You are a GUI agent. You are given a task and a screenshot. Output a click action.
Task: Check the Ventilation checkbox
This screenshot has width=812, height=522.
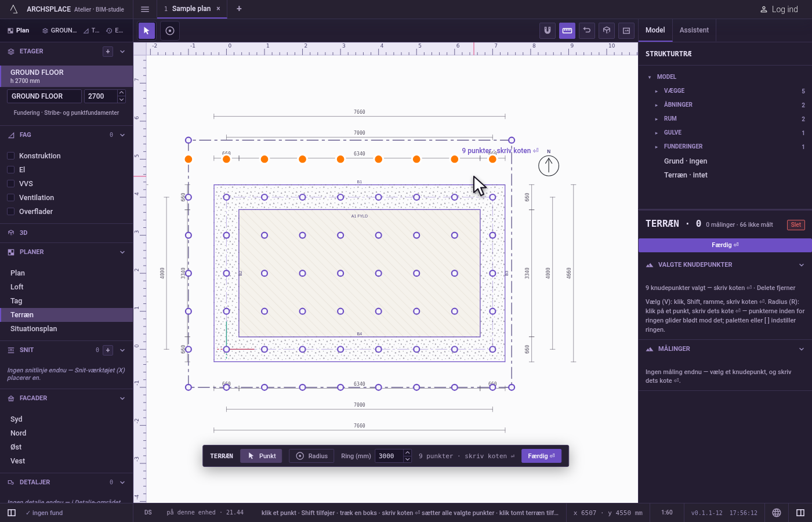[10, 198]
